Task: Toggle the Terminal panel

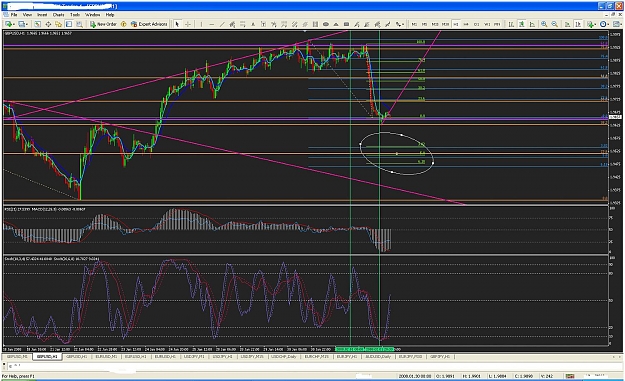Action: pyautogui.click(x=69, y=24)
